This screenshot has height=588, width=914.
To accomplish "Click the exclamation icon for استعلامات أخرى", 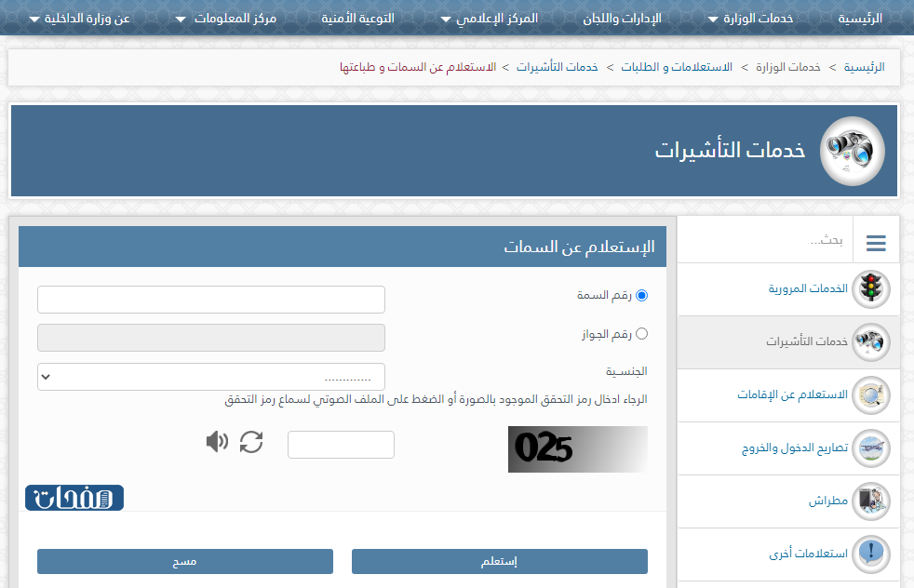I will [x=871, y=555].
